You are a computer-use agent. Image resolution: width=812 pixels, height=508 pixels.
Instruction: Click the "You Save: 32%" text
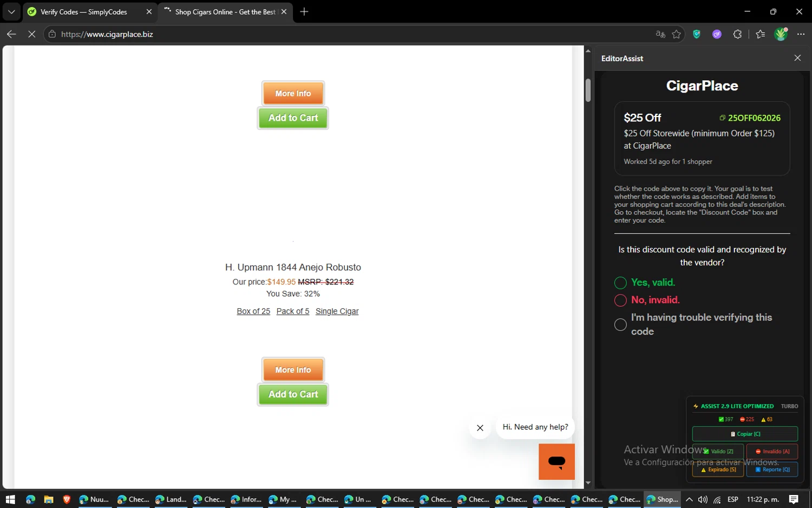tap(293, 294)
